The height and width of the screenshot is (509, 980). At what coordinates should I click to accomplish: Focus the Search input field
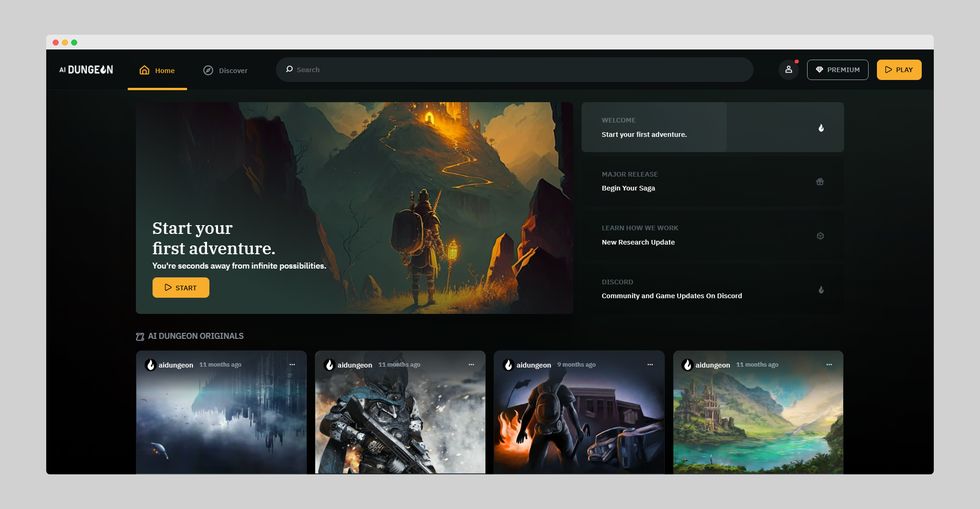point(514,70)
